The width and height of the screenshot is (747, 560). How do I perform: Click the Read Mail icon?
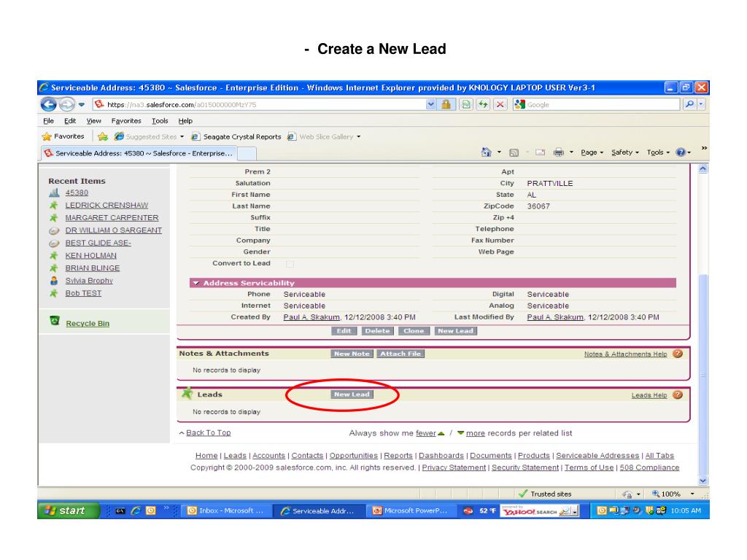(x=541, y=152)
